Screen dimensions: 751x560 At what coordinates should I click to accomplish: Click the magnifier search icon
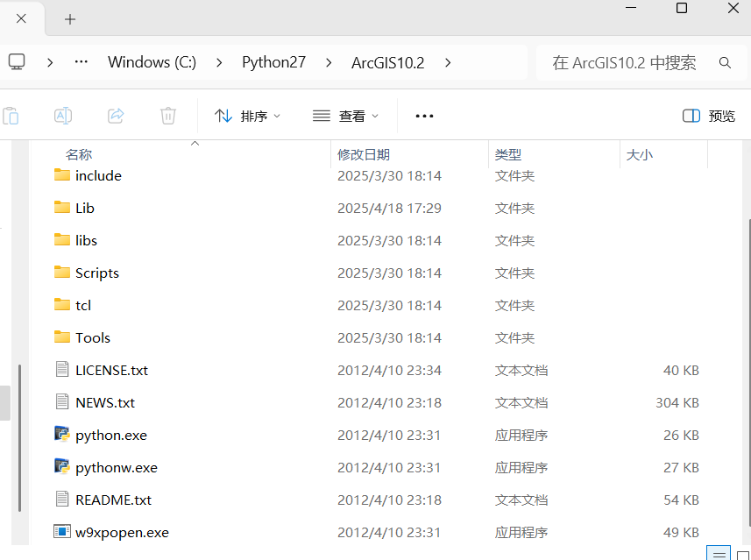pyautogui.click(x=725, y=63)
